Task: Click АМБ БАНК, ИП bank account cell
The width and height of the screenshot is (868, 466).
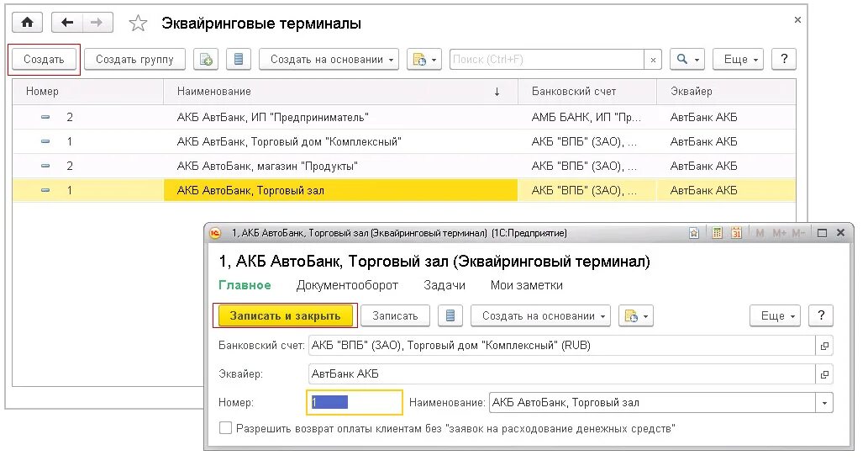Action: click(587, 118)
